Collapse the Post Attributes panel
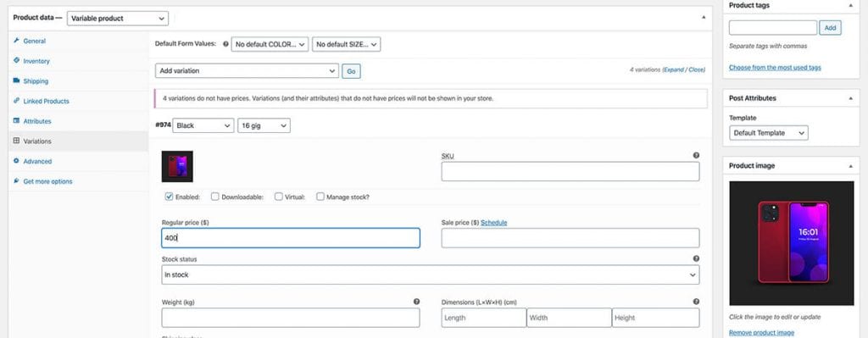 point(851,98)
